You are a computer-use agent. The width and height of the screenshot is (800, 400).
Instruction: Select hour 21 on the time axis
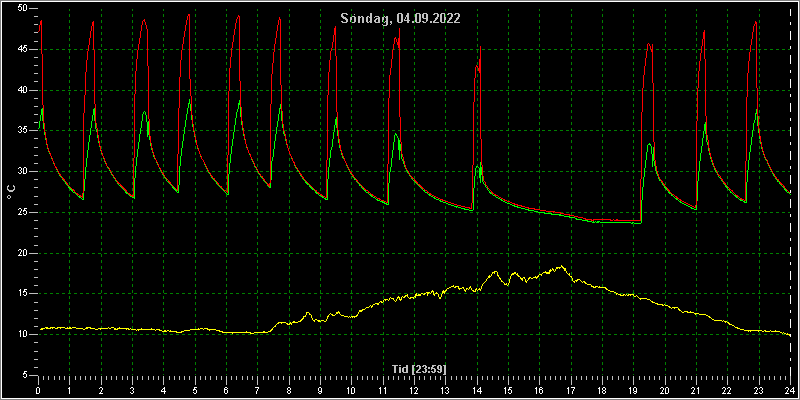(x=696, y=391)
